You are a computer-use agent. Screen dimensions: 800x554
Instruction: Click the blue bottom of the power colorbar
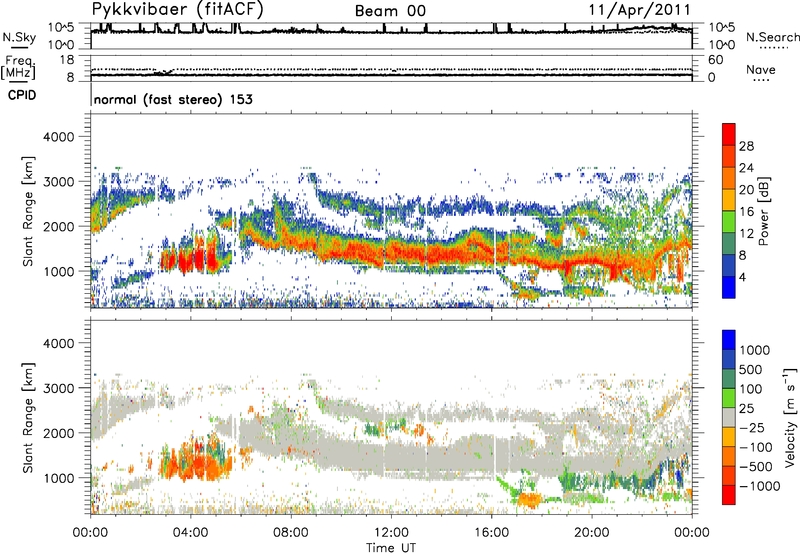coord(729,287)
